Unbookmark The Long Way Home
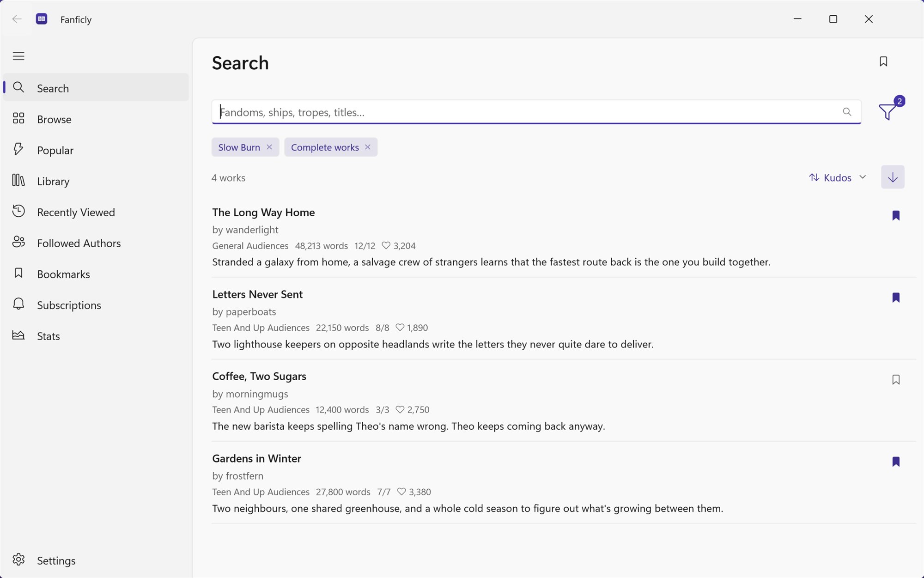Viewport: 924px width, 578px height. click(x=896, y=215)
